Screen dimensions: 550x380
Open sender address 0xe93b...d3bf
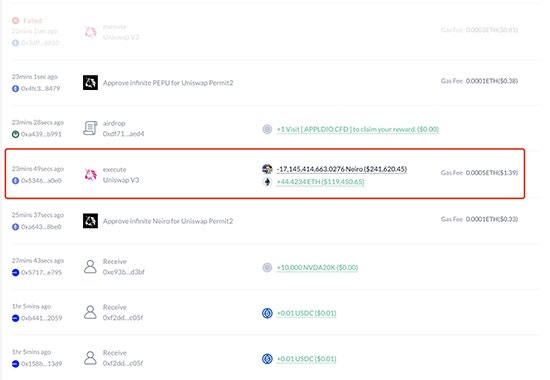(x=123, y=272)
